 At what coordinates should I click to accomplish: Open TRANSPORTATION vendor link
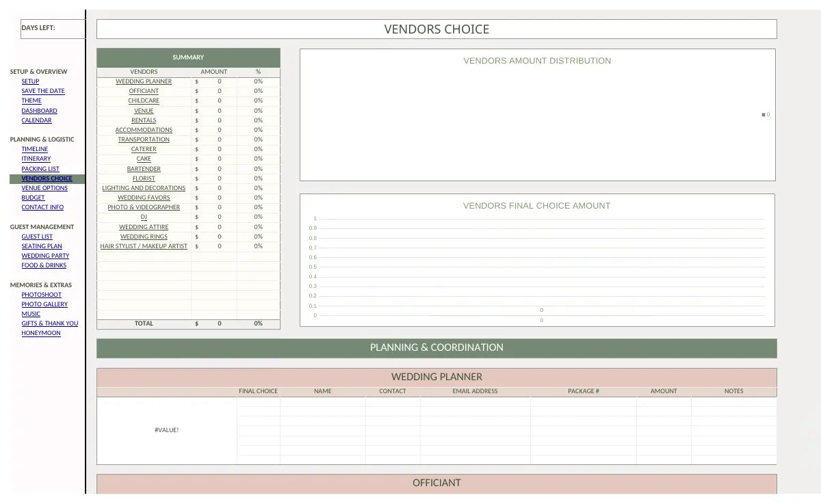point(144,140)
